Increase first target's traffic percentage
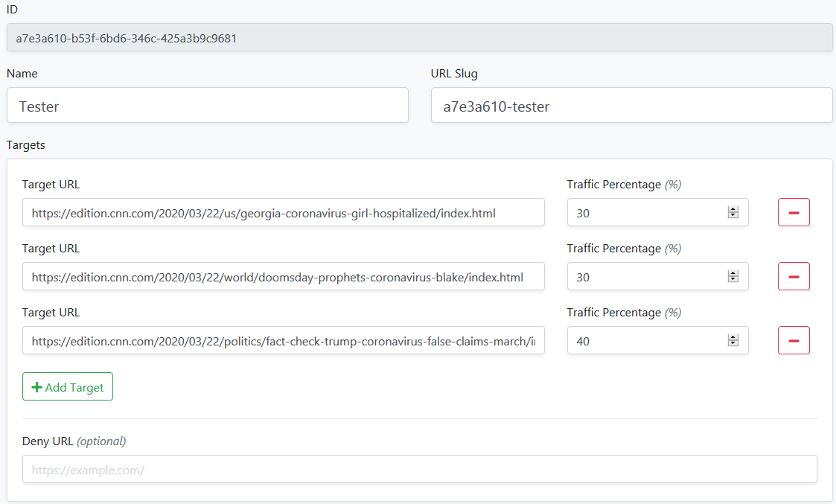Screen dimensions: 836x504 click(x=733, y=209)
